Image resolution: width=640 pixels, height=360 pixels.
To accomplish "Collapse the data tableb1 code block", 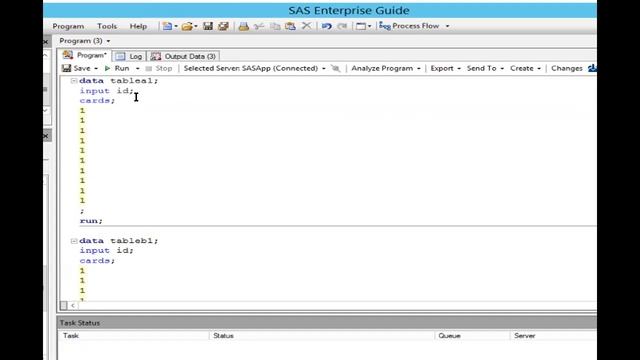I will tap(74, 241).
